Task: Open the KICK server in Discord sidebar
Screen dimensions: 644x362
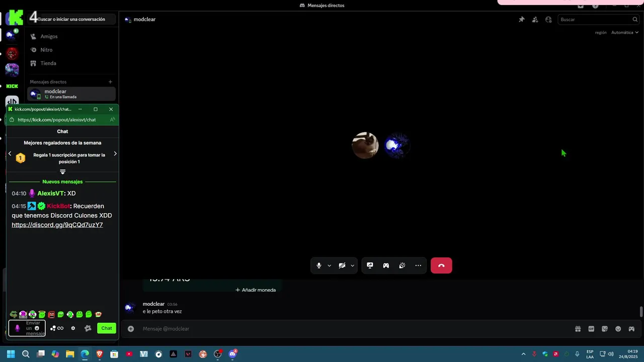Action: (12, 86)
